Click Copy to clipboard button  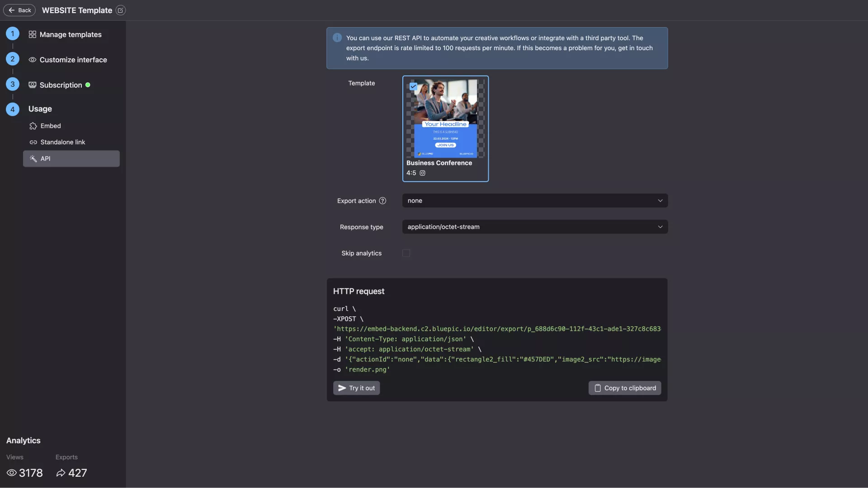(624, 388)
